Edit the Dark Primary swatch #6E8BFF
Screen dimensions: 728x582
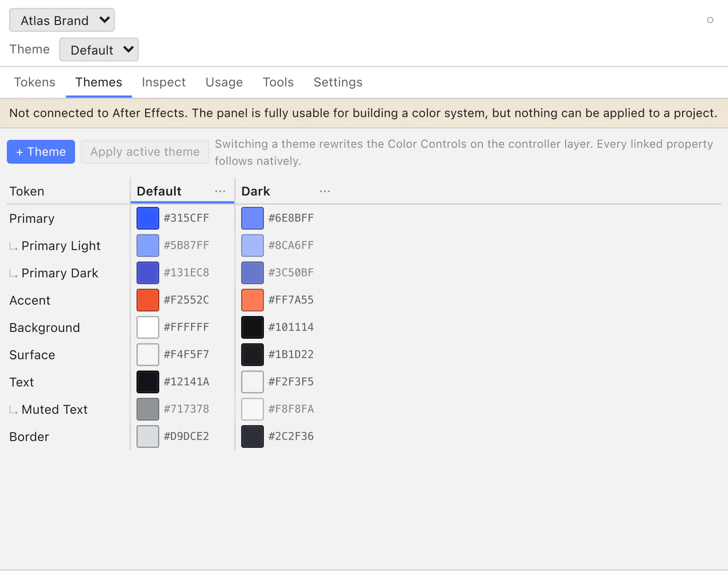(253, 218)
